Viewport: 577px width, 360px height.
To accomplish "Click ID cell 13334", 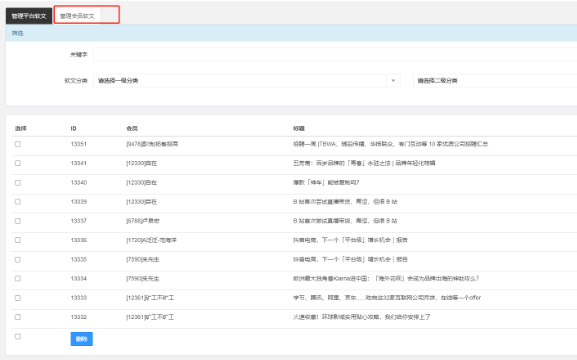I will click(79, 279).
